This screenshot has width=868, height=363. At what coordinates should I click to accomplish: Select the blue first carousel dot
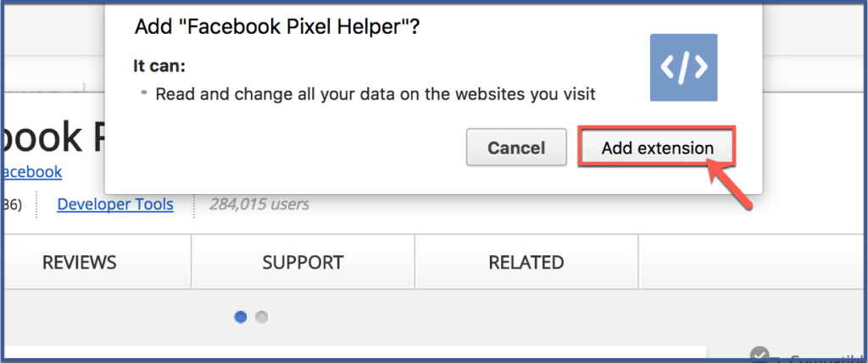point(241,317)
